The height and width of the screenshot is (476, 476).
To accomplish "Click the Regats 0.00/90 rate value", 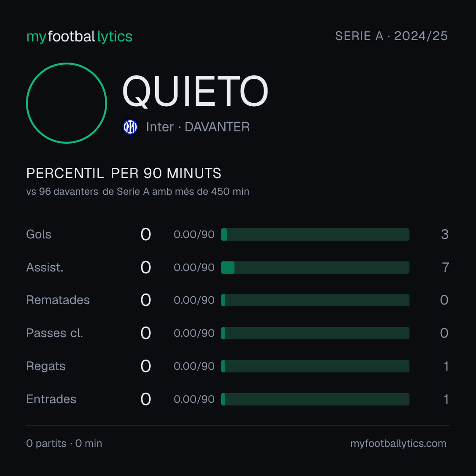I will [x=194, y=366].
